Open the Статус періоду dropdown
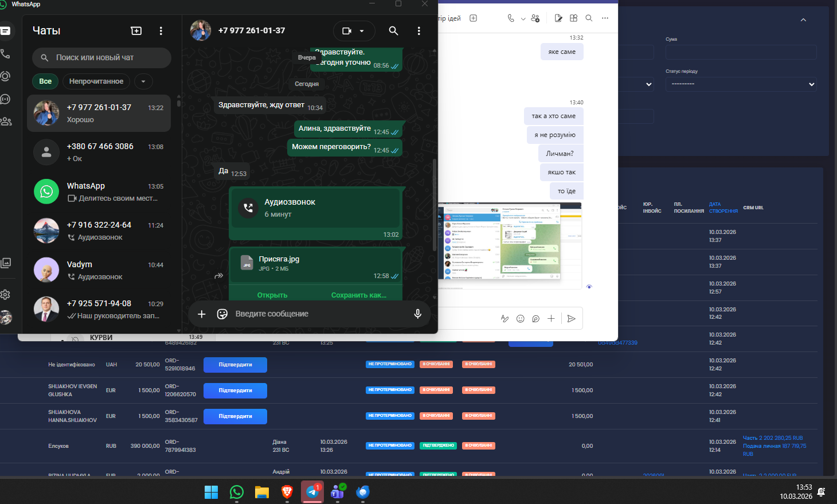Screen dimensions: 837x504 pos(741,84)
